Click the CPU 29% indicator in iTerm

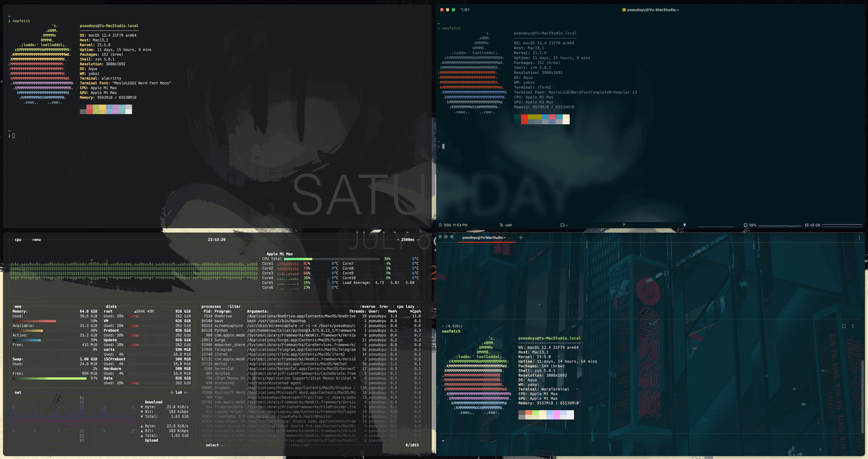(x=750, y=225)
